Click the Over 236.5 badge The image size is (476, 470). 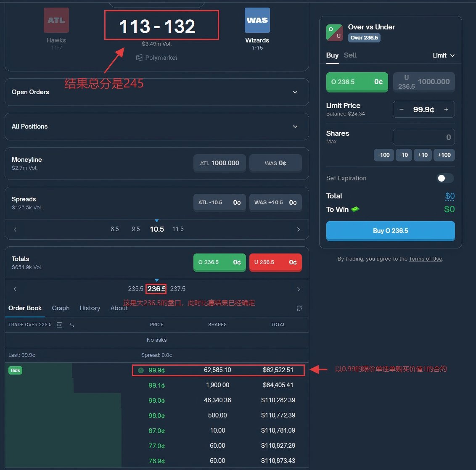(x=364, y=37)
